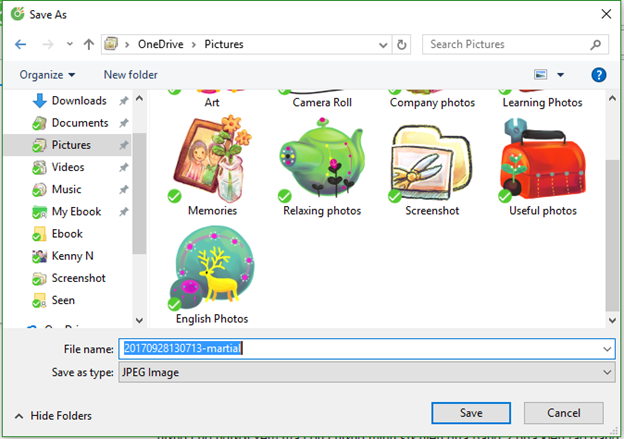The image size is (624, 439).
Task: Refresh the Pictures folder view
Action: pos(402,45)
